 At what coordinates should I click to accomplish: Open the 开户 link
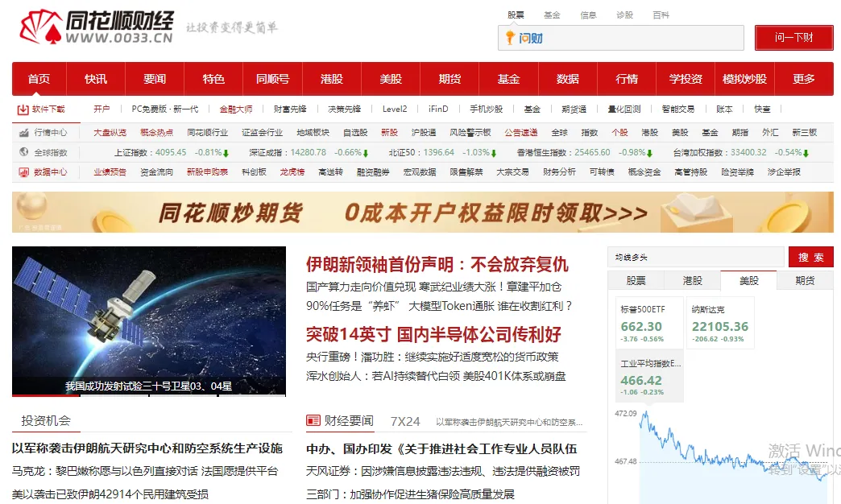coord(101,109)
